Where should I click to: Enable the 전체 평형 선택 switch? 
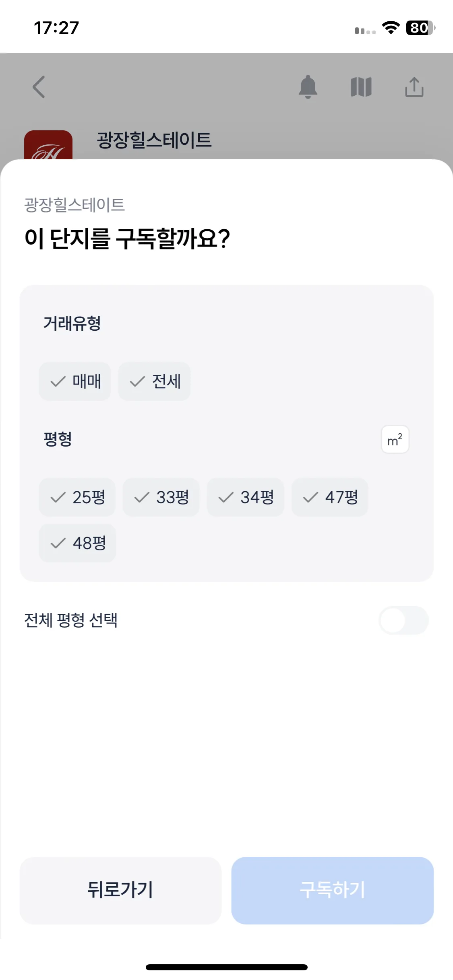click(403, 620)
